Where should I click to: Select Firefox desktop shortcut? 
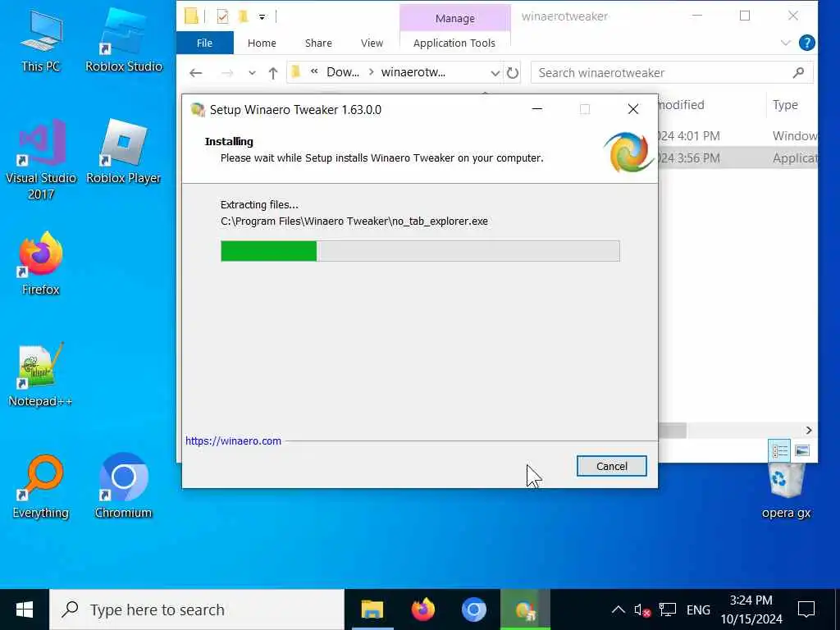click(x=41, y=263)
